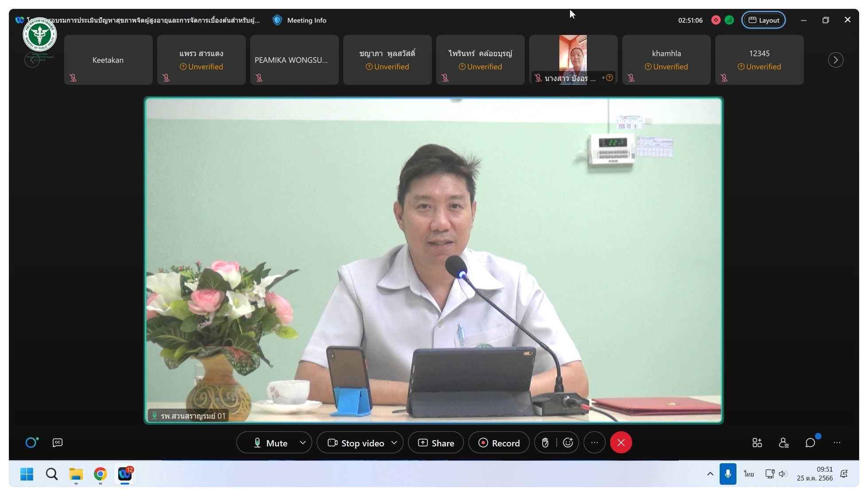This screenshot has width=868, height=496.
Task: Check green network statistics indicator
Action: point(729,20)
